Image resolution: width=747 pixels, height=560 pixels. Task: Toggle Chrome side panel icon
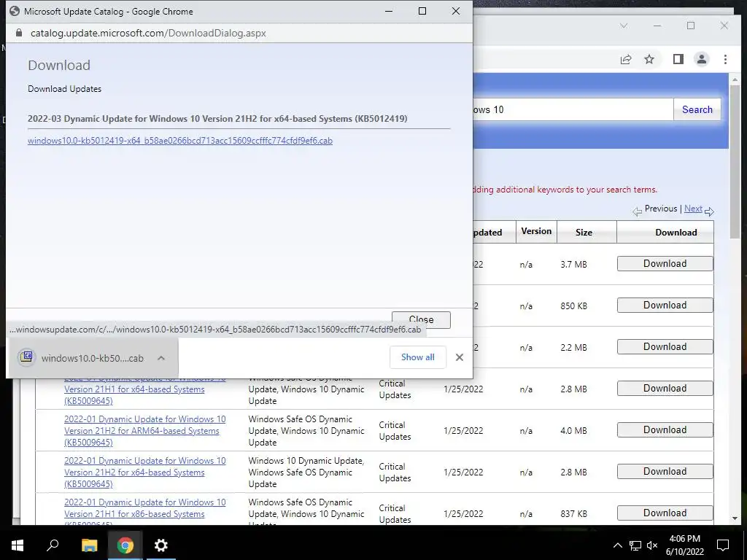click(678, 59)
